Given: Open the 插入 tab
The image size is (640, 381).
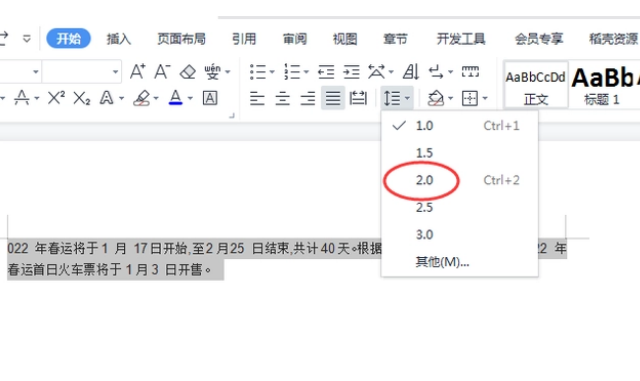Looking at the screenshot, I should click(x=118, y=39).
